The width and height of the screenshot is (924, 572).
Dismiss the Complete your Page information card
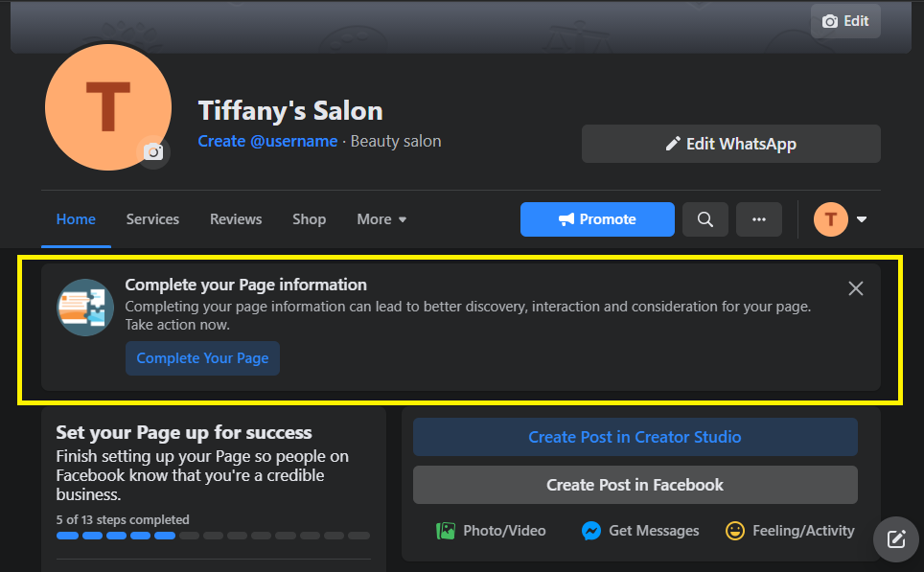856,288
